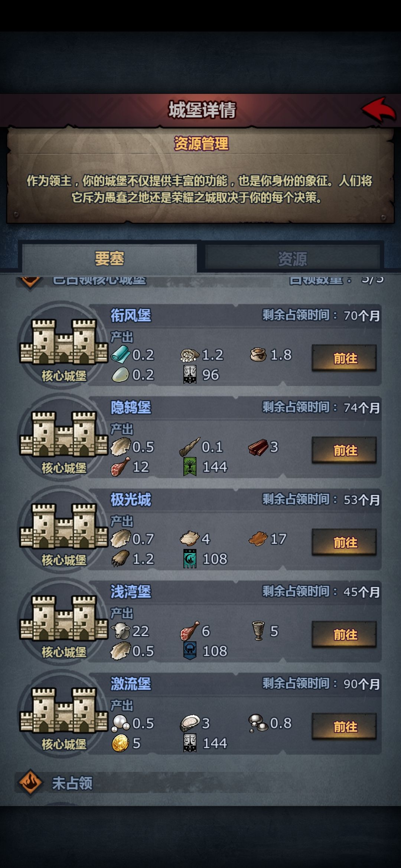Click 前往 button for 隐鸫堡
This screenshot has width=401, height=868.
[345, 450]
